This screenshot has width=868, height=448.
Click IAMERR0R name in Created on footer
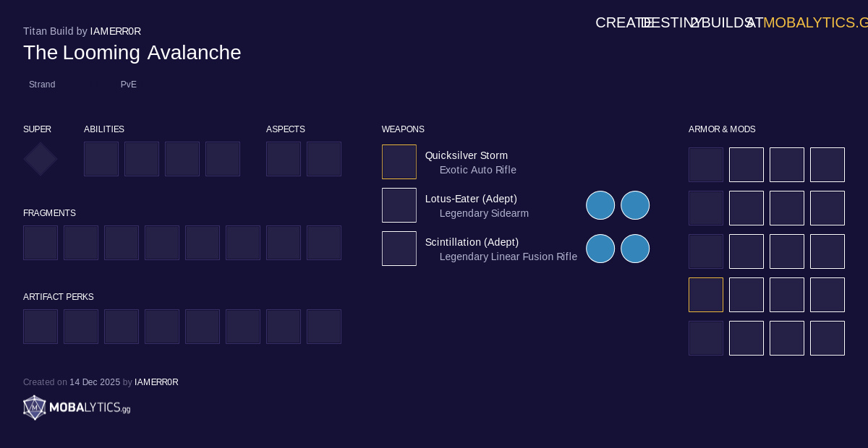tap(156, 382)
